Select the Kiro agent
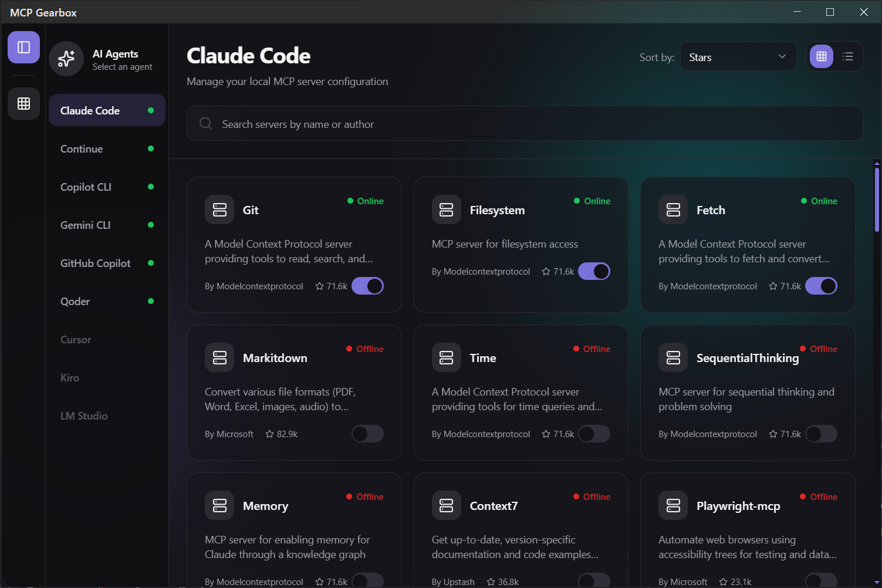The height and width of the screenshot is (588, 882). pos(107,377)
